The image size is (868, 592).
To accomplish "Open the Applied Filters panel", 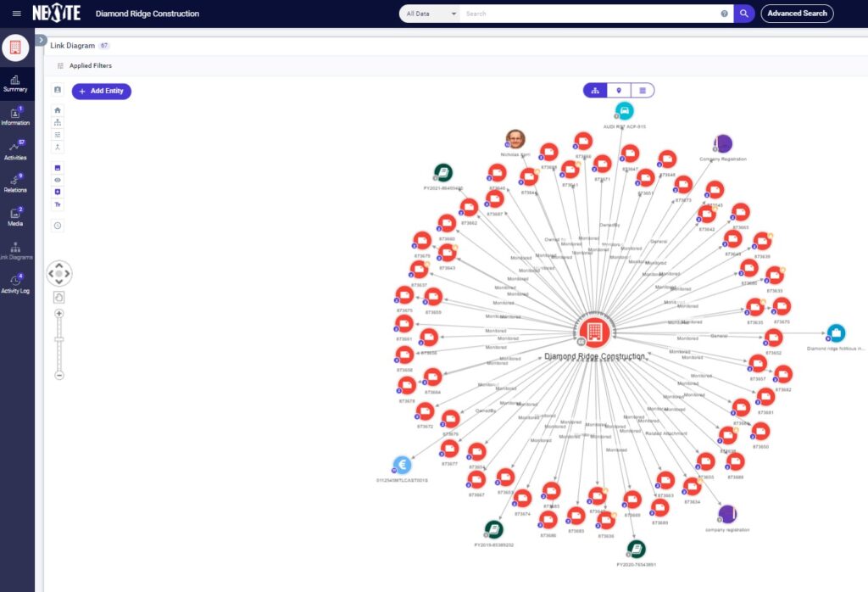I will point(85,65).
